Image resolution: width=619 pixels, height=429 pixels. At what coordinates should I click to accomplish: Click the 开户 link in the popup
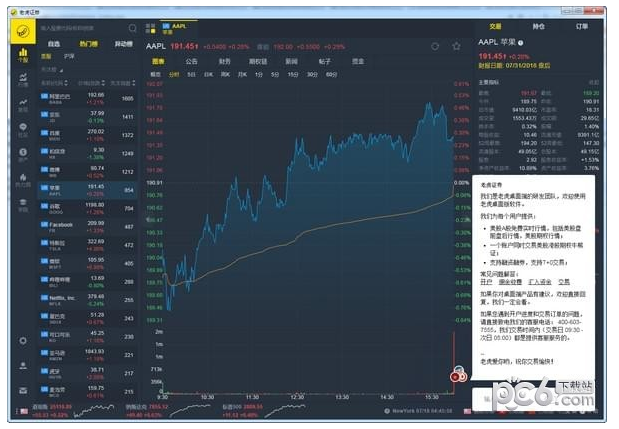(486, 282)
